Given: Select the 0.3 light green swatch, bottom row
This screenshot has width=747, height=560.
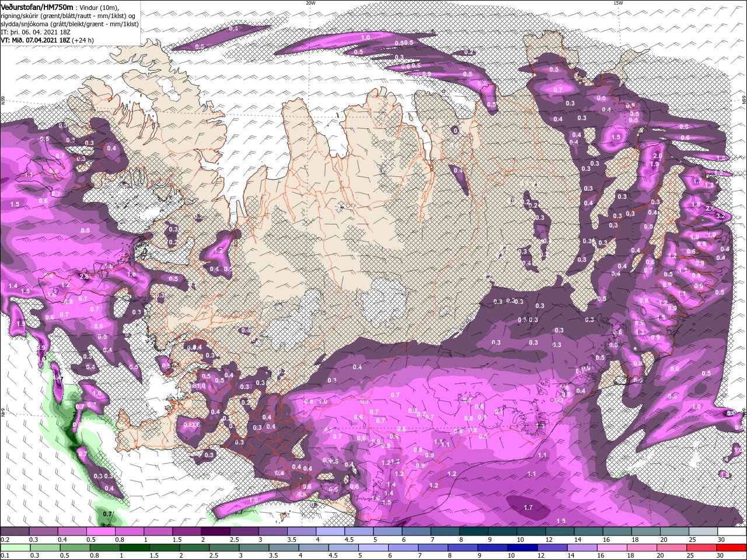Looking at the screenshot, I should 44,548.
